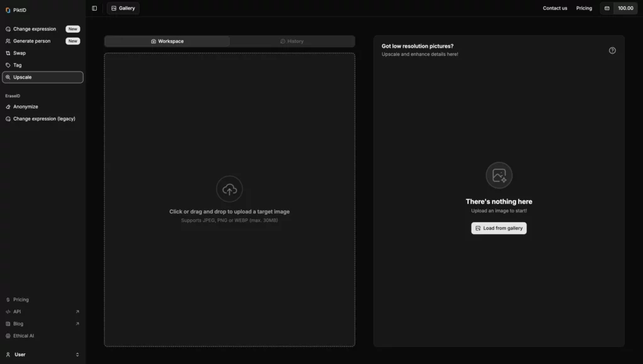Toggle the sidebar collapse icon
Screen dimensions: 643x364
(94, 8)
